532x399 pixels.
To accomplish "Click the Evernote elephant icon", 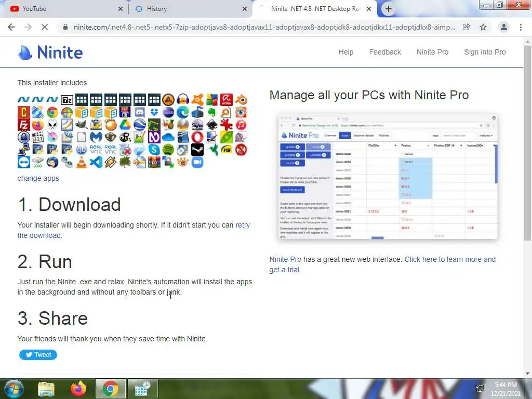I will (212, 112).
